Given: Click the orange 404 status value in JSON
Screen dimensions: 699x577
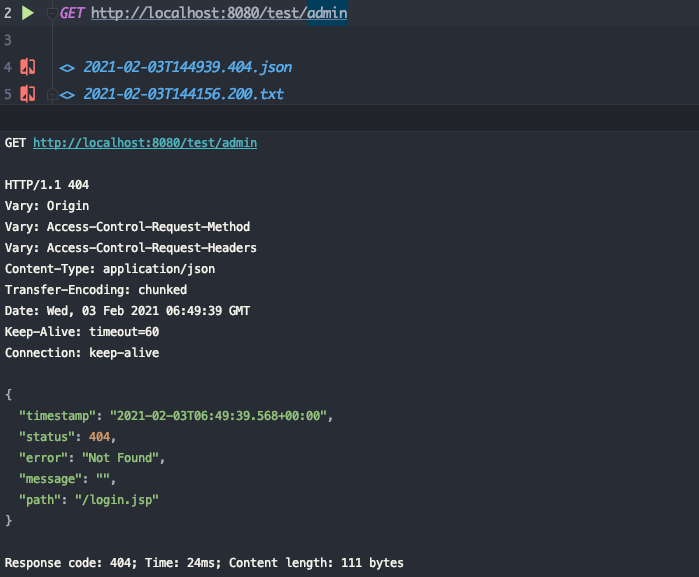Looking at the screenshot, I should [99, 437].
